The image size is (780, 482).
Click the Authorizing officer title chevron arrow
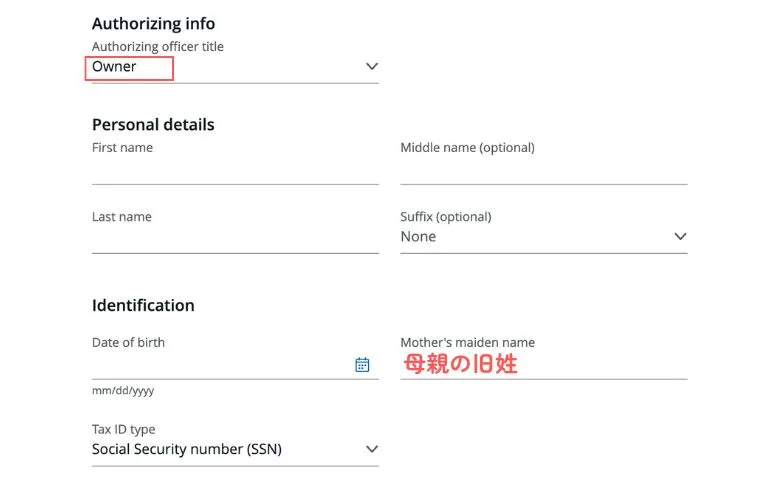tap(372, 67)
